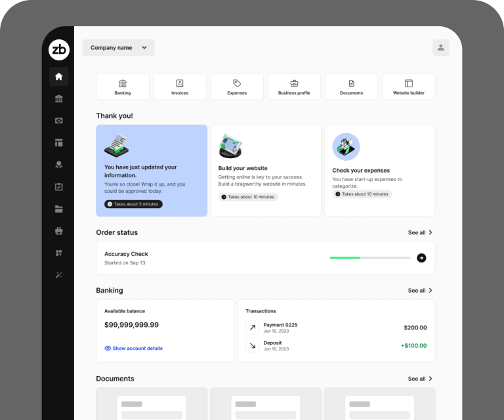504x420 pixels.
Task: Select the Deposit transaction label
Action: click(272, 343)
